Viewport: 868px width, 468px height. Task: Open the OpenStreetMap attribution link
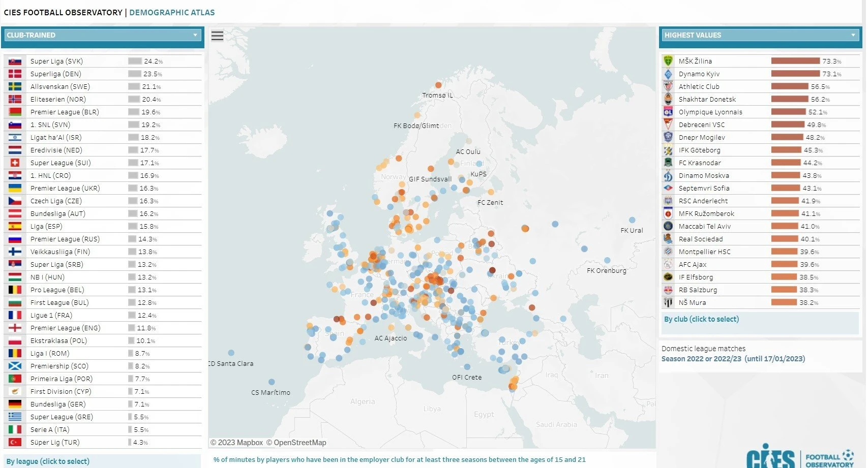pyautogui.click(x=297, y=442)
